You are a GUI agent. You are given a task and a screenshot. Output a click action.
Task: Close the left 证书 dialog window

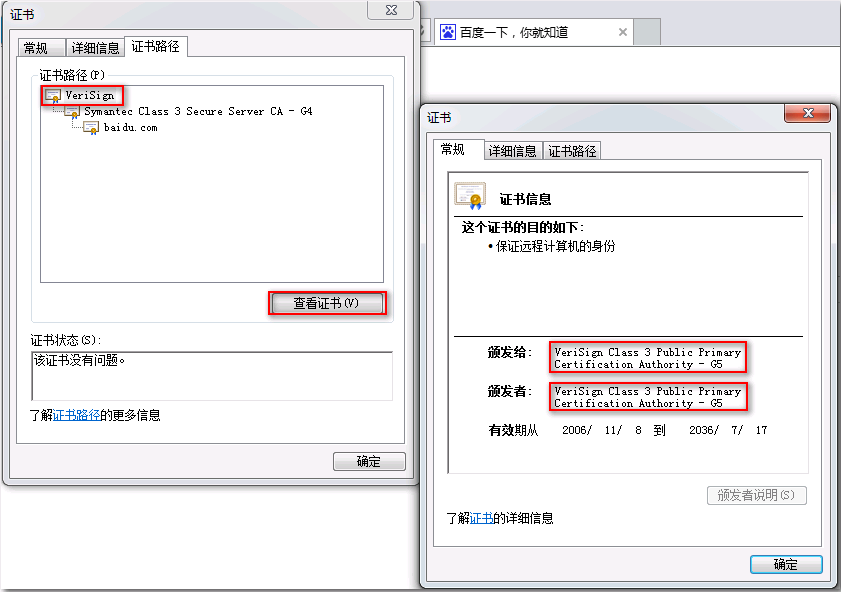pos(391,10)
